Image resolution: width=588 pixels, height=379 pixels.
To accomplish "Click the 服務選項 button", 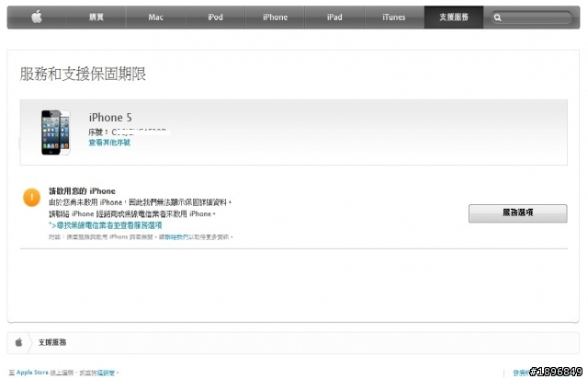I will coord(518,213).
